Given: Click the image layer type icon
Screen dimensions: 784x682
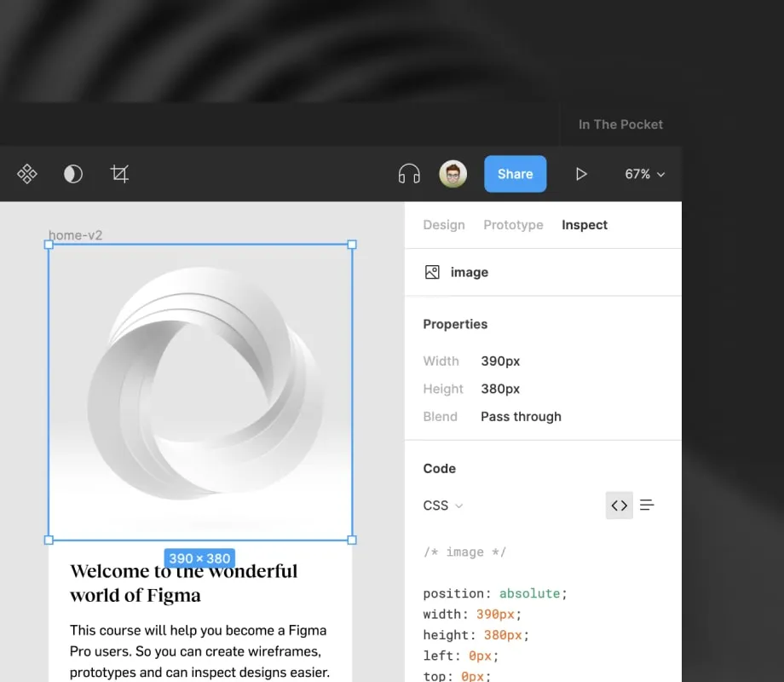Looking at the screenshot, I should pyautogui.click(x=432, y=272).
